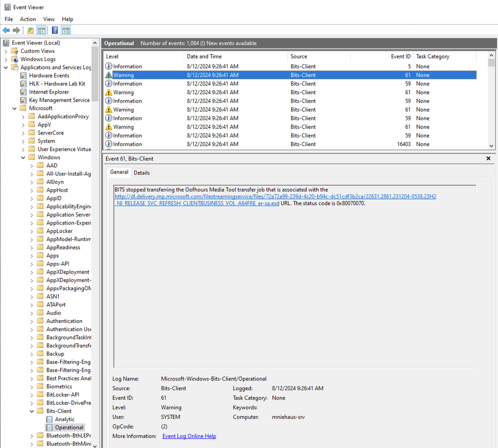Toggle the Show/Hide Action Pane icon
The image size is (498, 448).
[66, 30]
